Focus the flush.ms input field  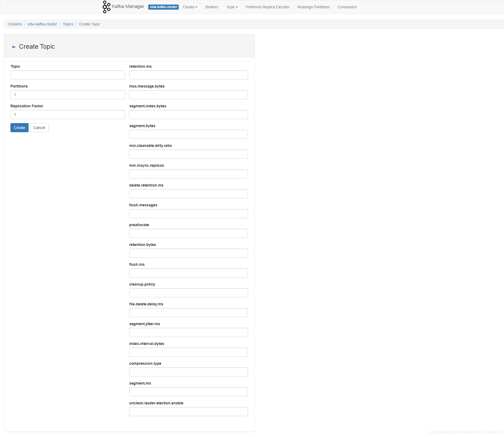point(189,273)
